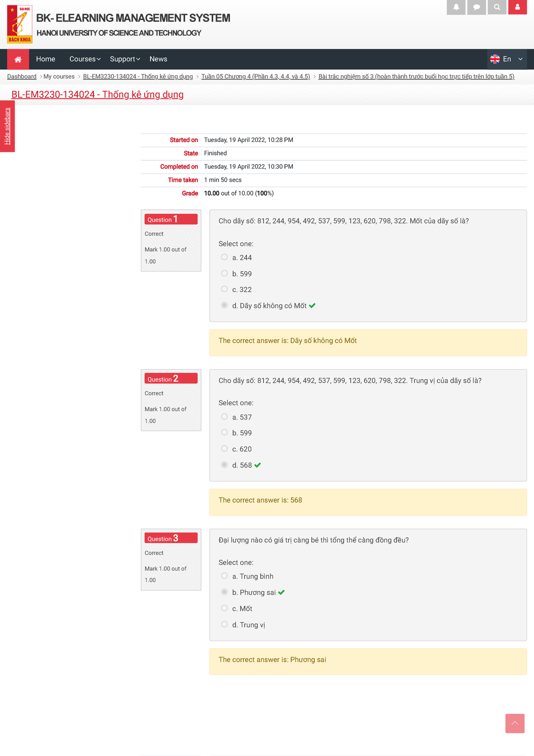534x756 pixels.
Task: Click the scroll-to-top arrow button
Action: (x=514, y=723)
